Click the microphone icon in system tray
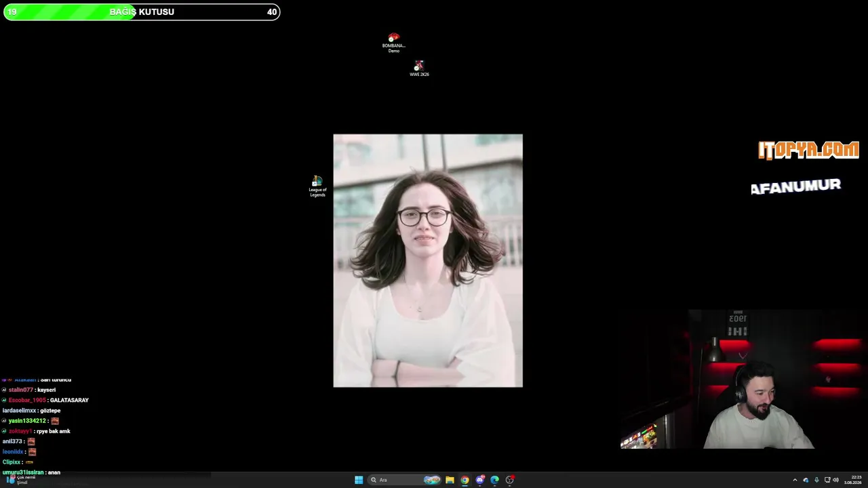Screen dimensions: 868x488 816,480
